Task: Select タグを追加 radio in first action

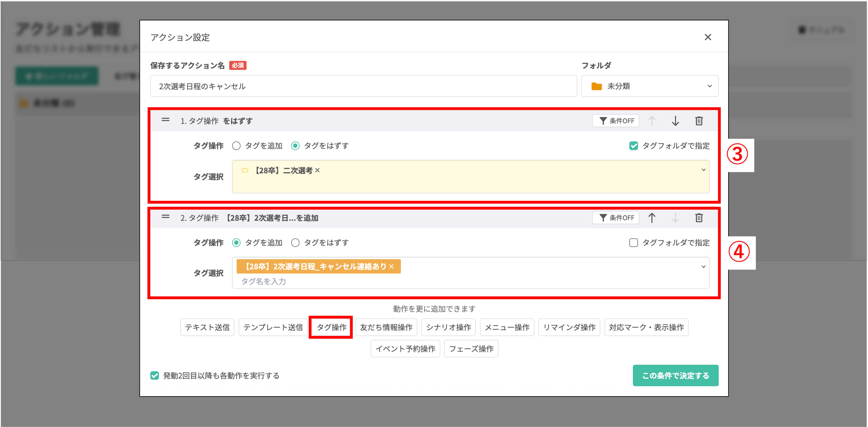Action: click(x=237, y=146)
